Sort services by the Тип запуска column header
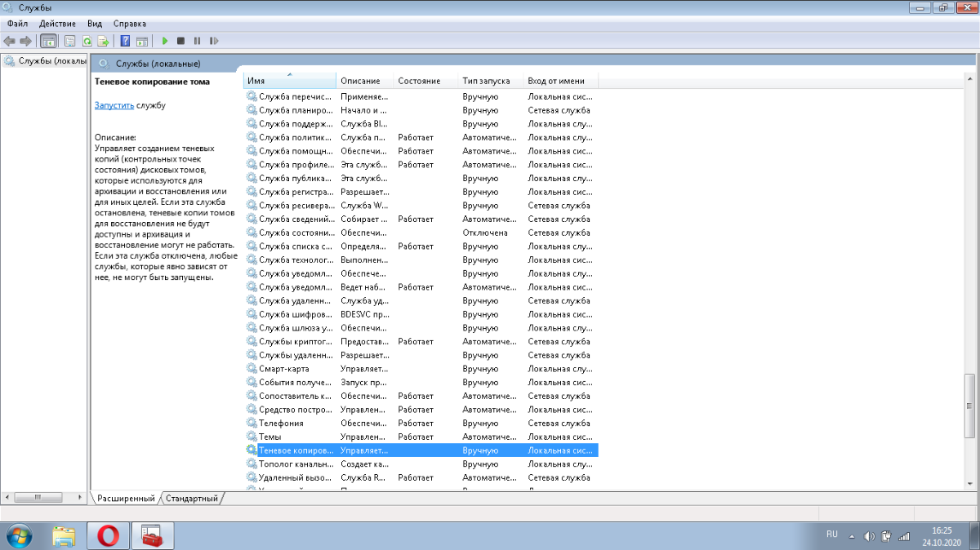 point(486,81)
